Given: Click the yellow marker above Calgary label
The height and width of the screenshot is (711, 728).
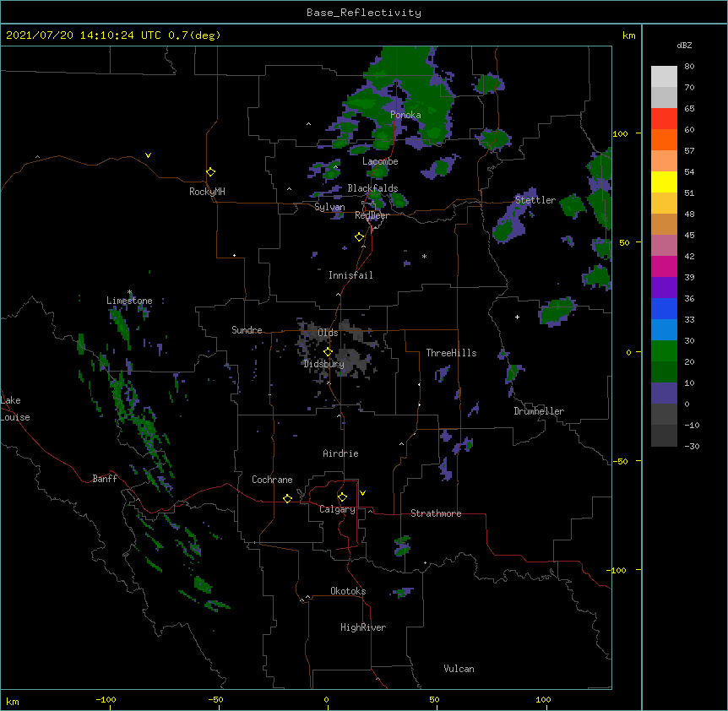Looking at the screenshot, I should point(342,497).
